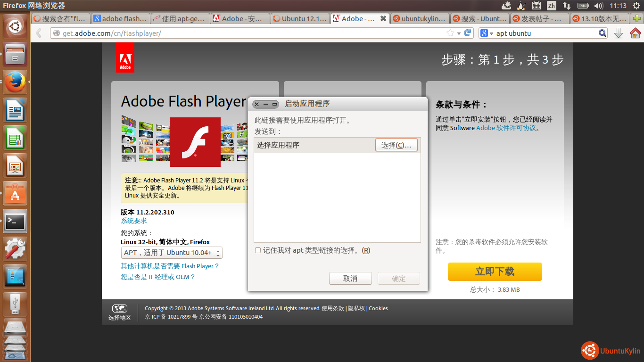Click the region selection map icon
The height and width of the screenshot is (362, 644).
[119, 309]
